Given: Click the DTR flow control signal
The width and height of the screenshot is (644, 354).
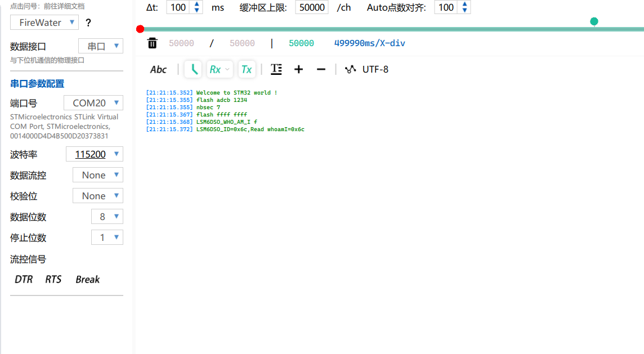Looking at the screenshot, I should (x=24, y=279).
